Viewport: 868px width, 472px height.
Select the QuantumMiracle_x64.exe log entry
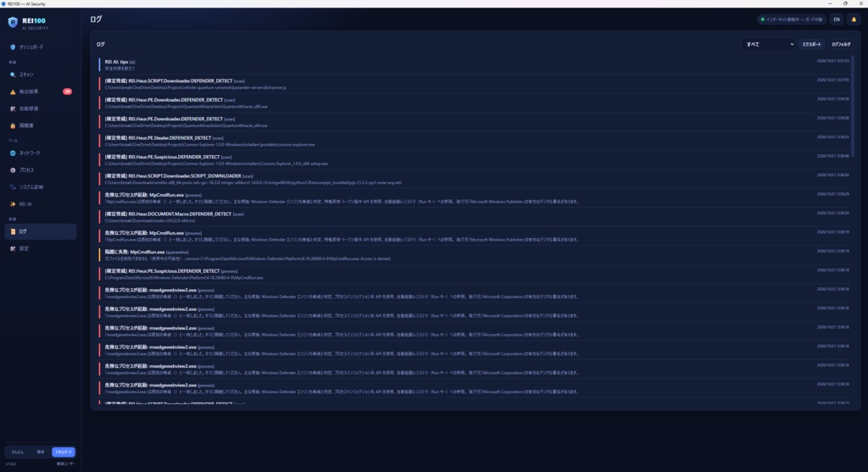pyautogui.click(x=474, y=122)
